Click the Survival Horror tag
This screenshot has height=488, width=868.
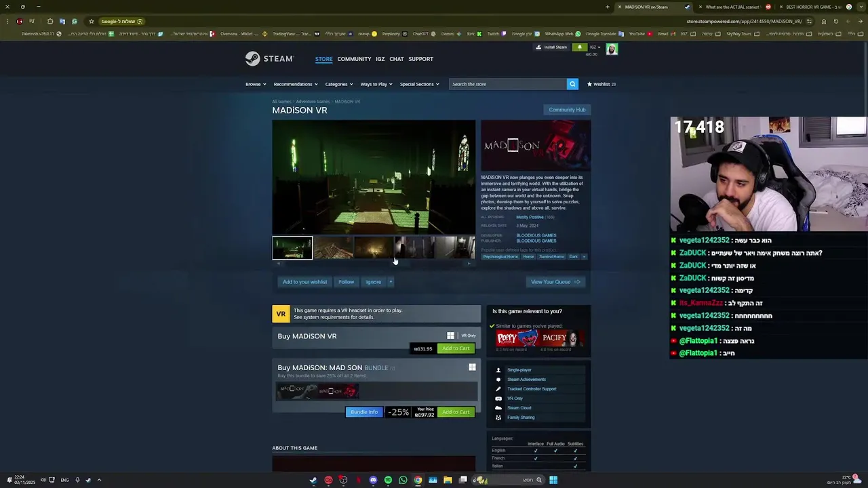[551, 257]
